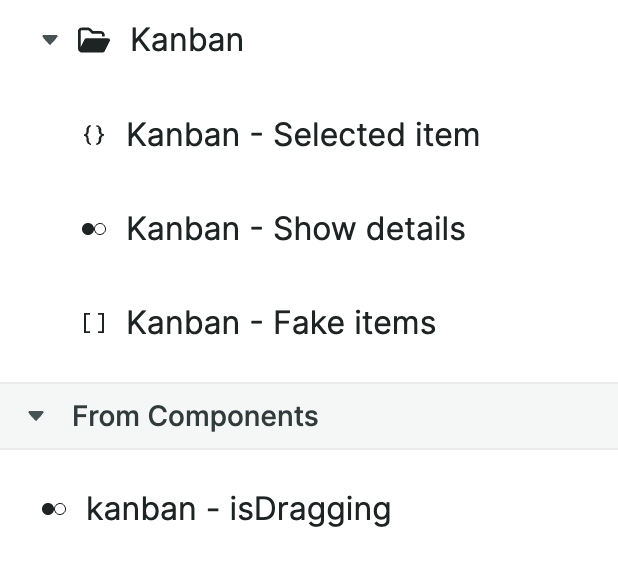Click the 'Selected item' text
618x564 pixels.
tap(376, 135)
